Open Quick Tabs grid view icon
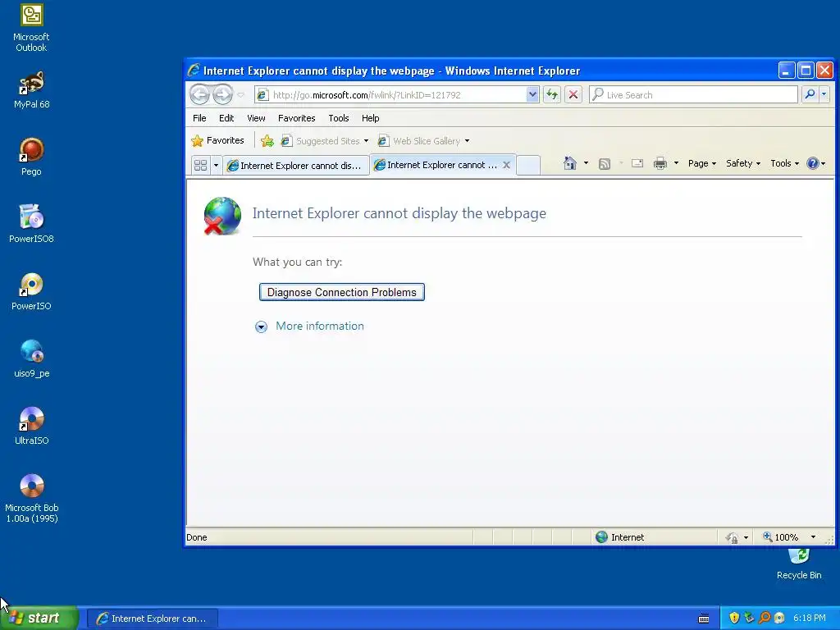This screenshot has width=840, height=630. tap(200, 165)
